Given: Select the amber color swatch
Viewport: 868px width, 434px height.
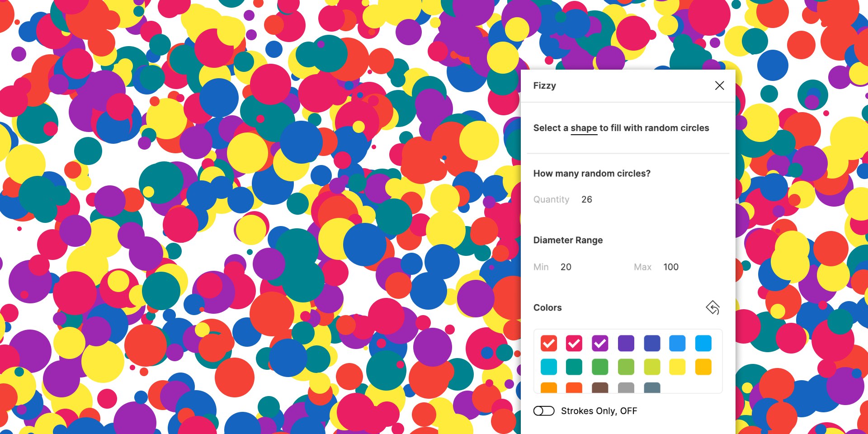Looking at the screenshot, I should pos(703,367).
